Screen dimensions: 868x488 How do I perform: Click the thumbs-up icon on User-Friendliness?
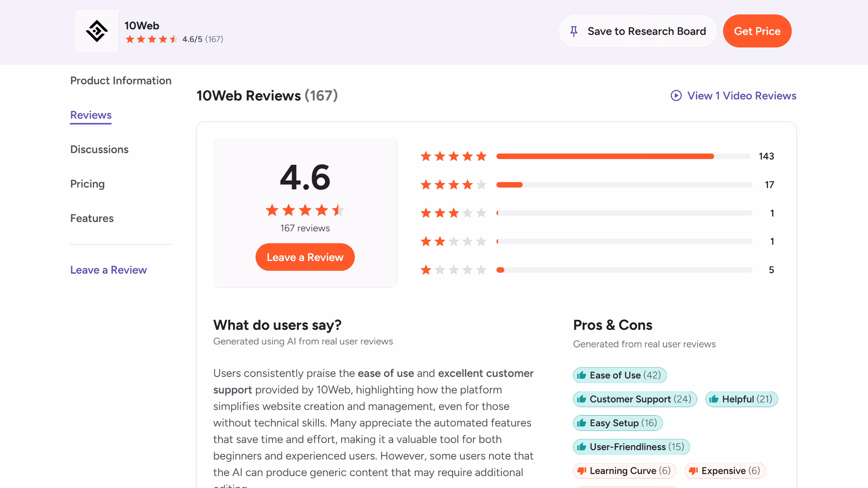coord(581,447)
